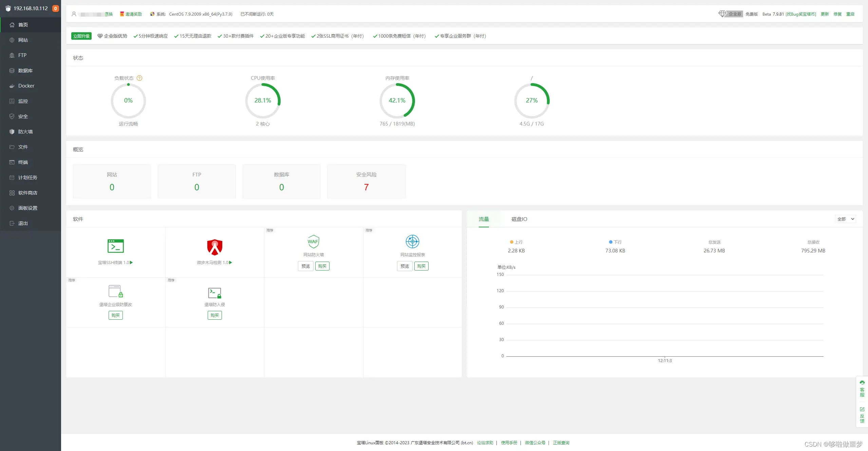Screen dimensions: 868x451
Task: Open the 反馈 feedback floating icon
Action: click(x=862, y=415)
